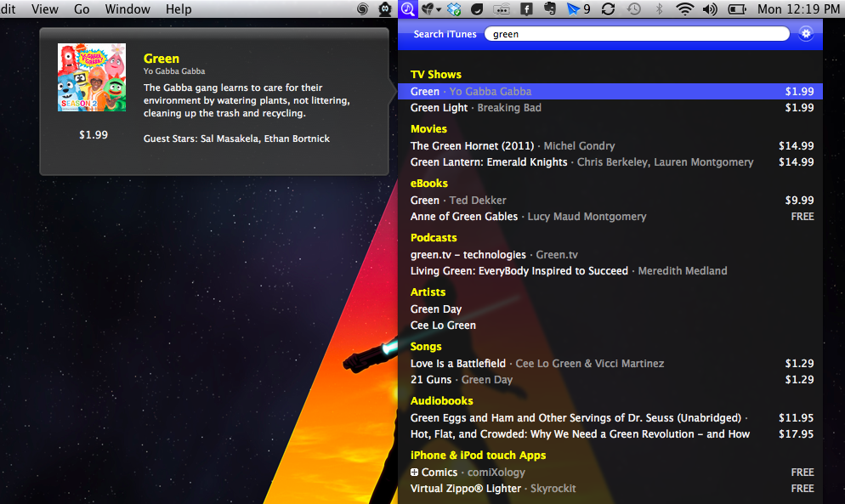This screenshot has width=845, height=504.
Task: Select the Virtual Zippo® Lighter app result
Action: [610, 489]
